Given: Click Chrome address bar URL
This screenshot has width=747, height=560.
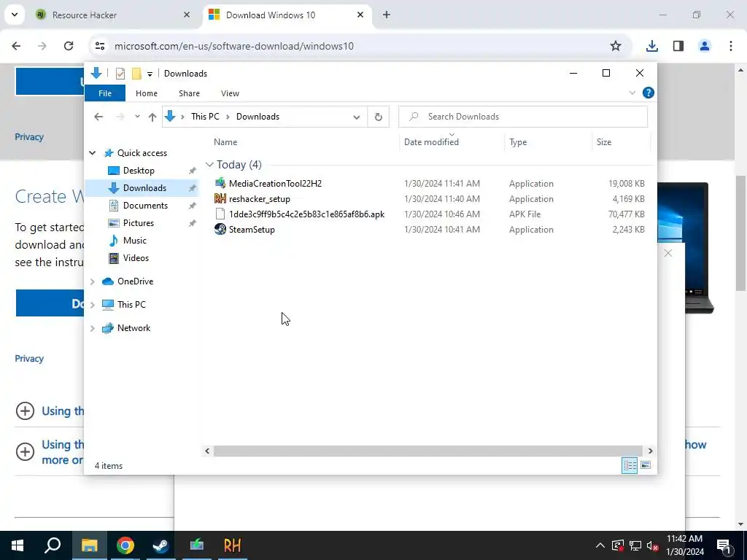Looking at the screenshot, I should (234, 46).
